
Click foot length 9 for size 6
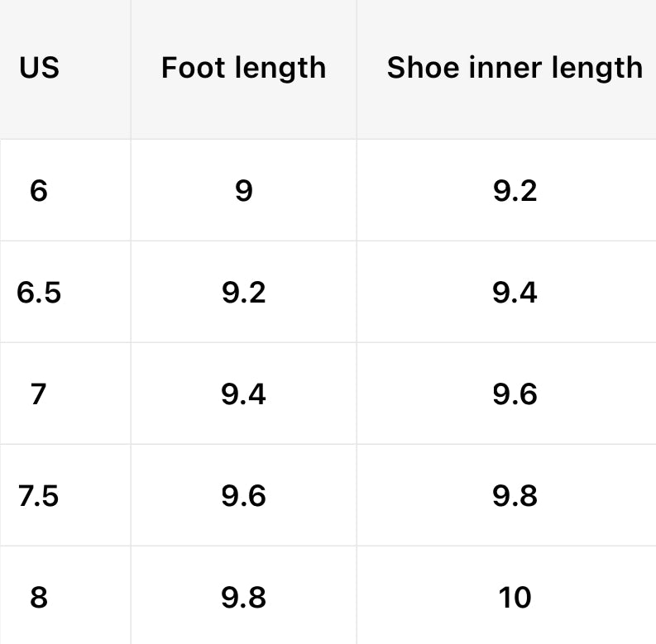(x=243, y=191)
